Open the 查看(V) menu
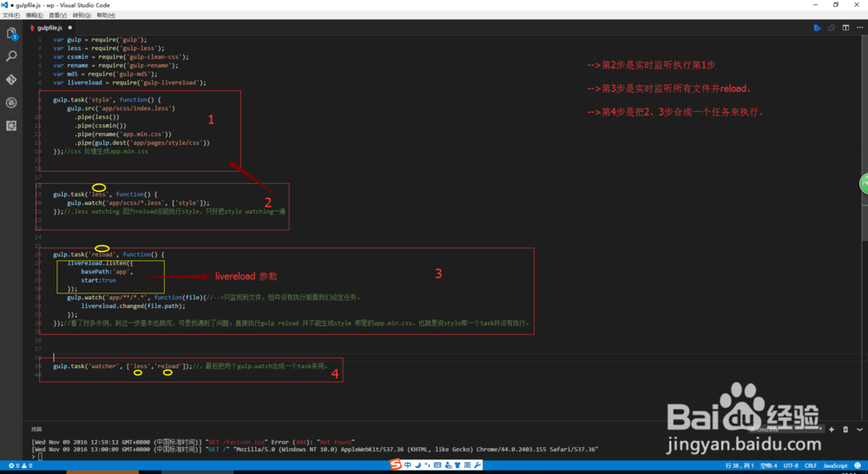 point(57,16)
